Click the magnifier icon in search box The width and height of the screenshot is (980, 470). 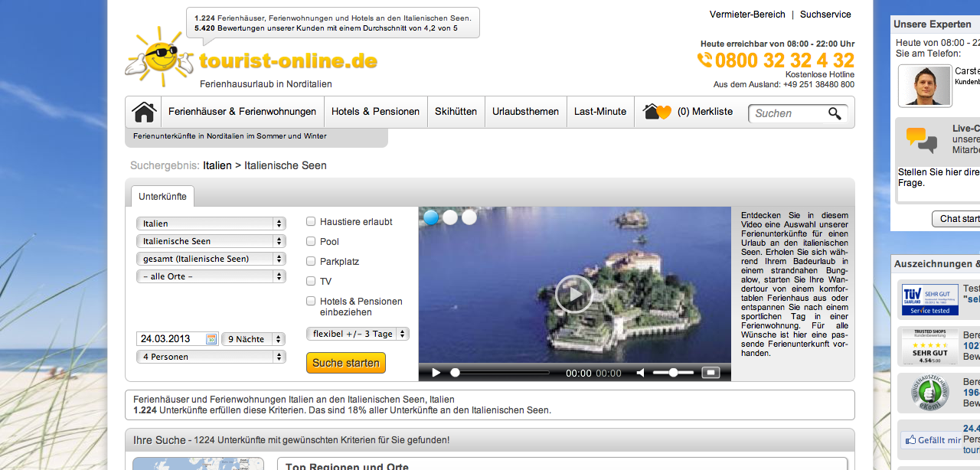point(835,114)
